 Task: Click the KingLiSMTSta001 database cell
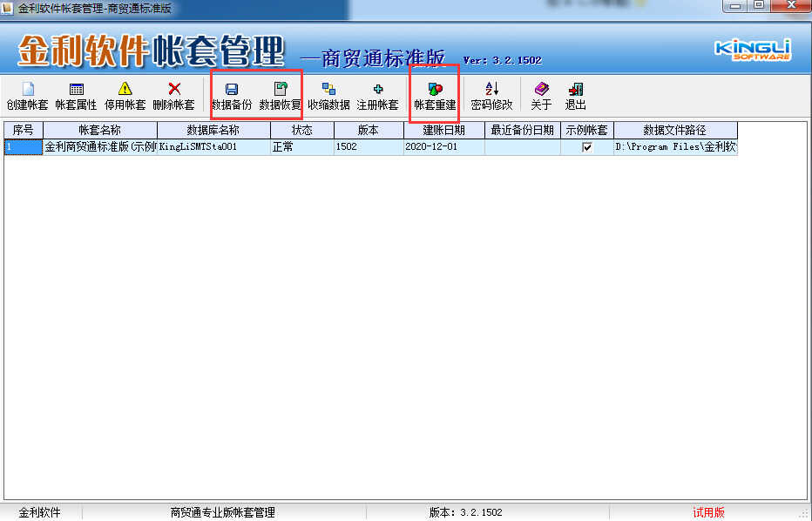click(x=213, y=147)
